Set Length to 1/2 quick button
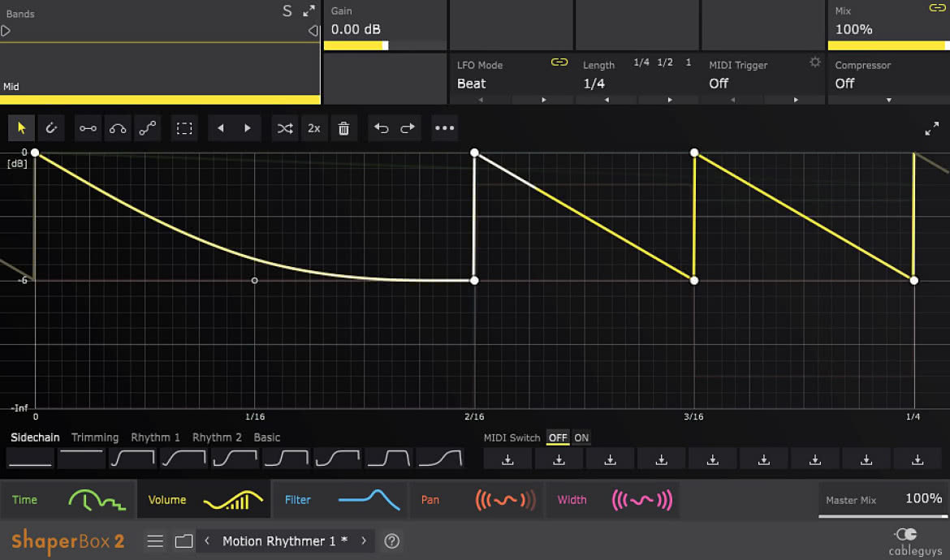The height and width of the screenshot is (560, 950). [665, 62]
